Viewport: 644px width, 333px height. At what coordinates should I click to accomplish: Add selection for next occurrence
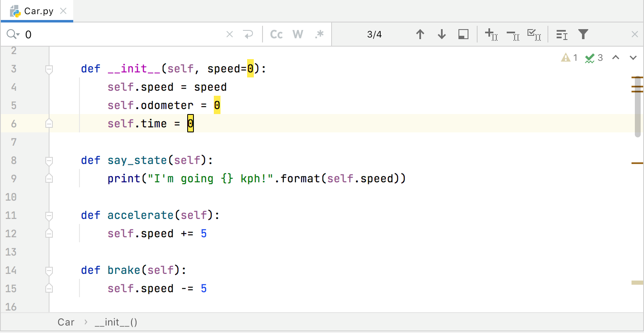coord(491,34)
